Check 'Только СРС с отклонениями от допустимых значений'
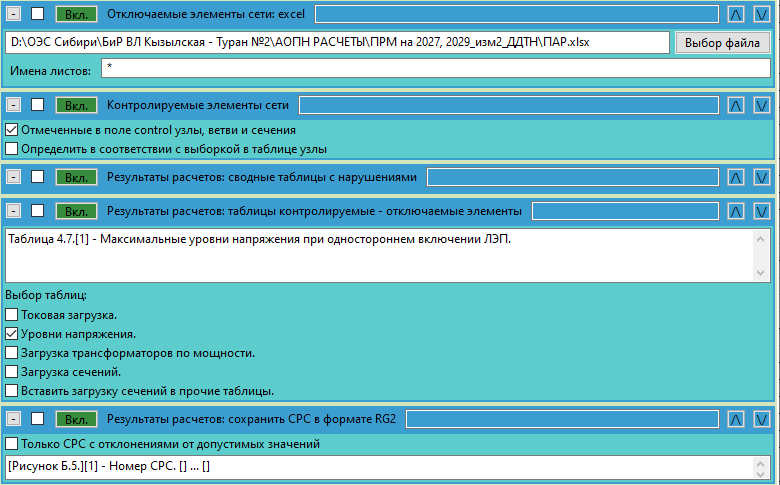This screenshot has width=780, height=485. 12,444
